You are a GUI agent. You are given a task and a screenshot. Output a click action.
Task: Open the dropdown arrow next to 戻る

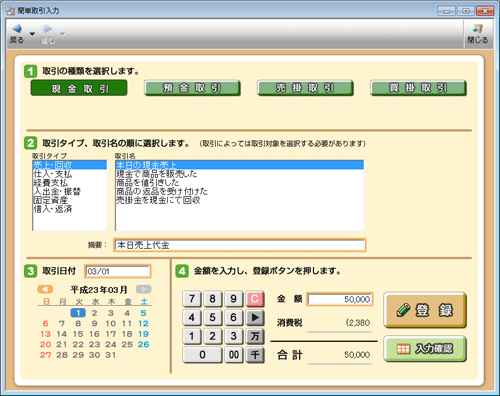point(32,34)
